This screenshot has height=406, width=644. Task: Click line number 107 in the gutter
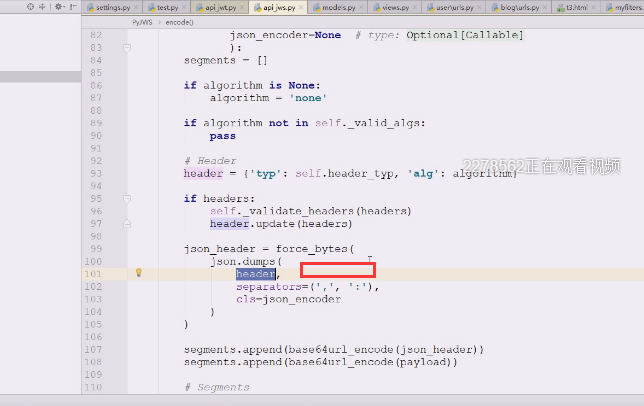(x=93, y=350)
